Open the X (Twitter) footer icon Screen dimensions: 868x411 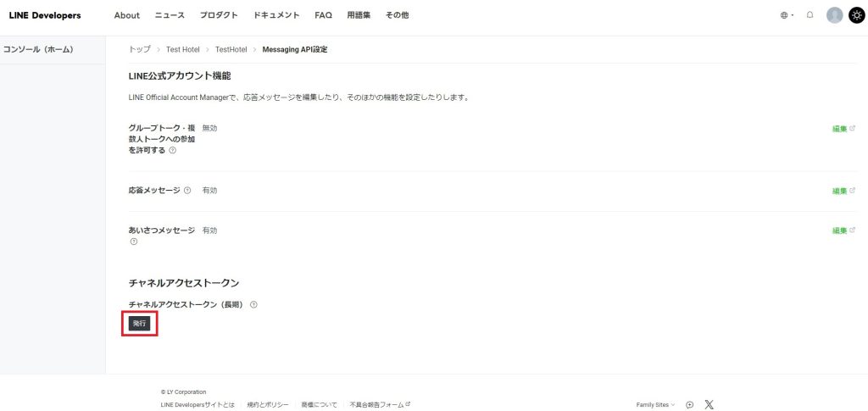click(709, 404)
